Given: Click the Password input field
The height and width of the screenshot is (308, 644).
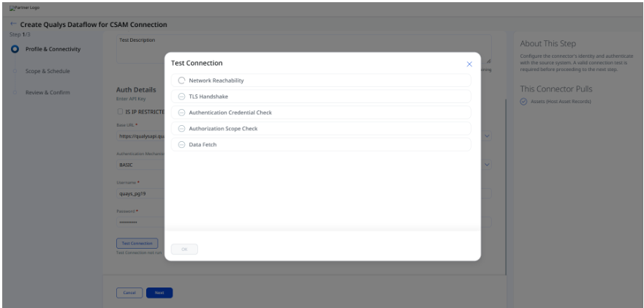Looking at the screenshot, I should click(304, 222).
